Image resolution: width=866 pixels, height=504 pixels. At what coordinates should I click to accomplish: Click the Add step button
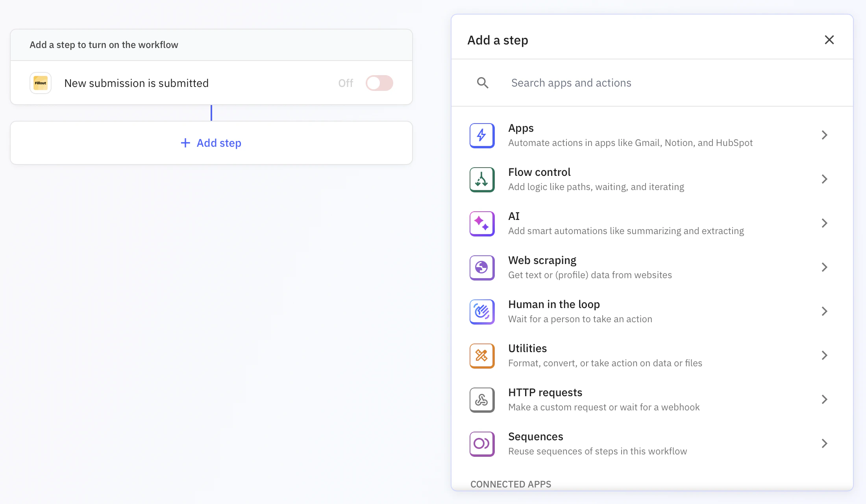pos(211,143)
